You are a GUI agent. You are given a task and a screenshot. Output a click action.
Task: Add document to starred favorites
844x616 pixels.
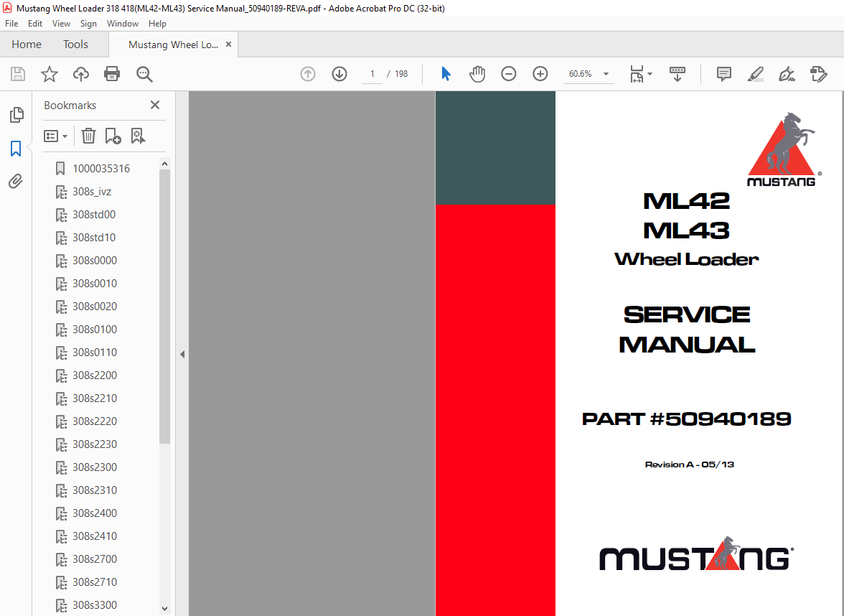point(50,74)
